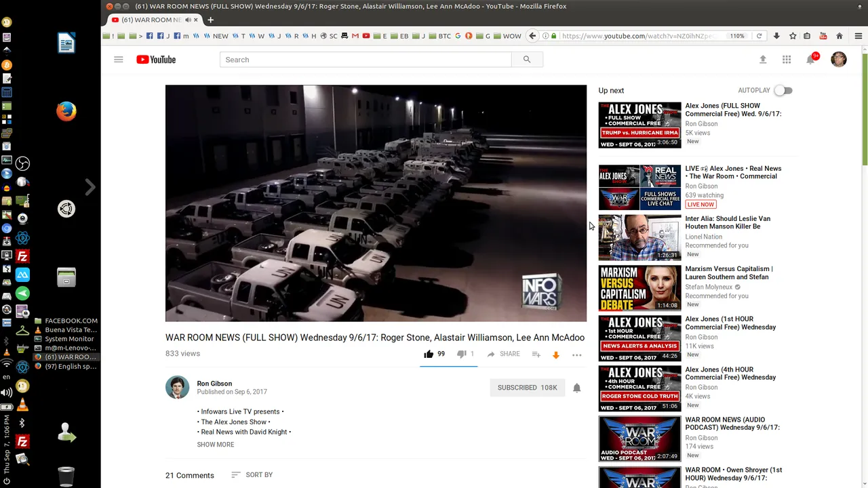
Task: Open the YouTube apps grid icon
Action: pos(787,60)
